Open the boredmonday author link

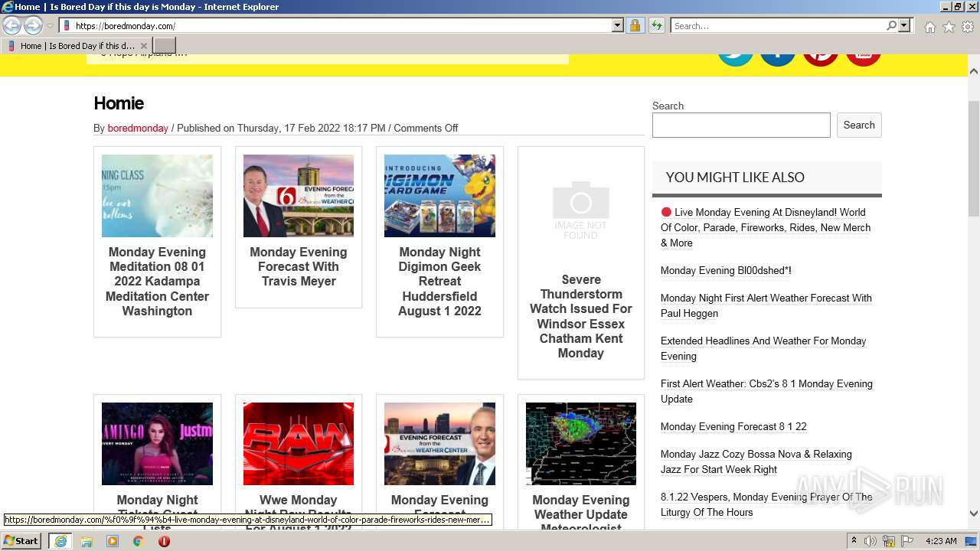coord(138,128)
